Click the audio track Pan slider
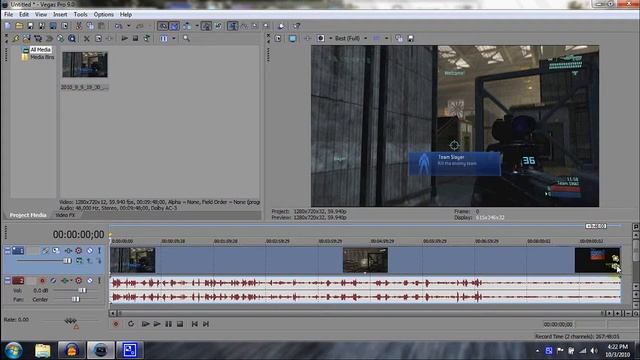The width and height of the screenshot is (640, 360). pyautogui.click(x=75, y=299)
